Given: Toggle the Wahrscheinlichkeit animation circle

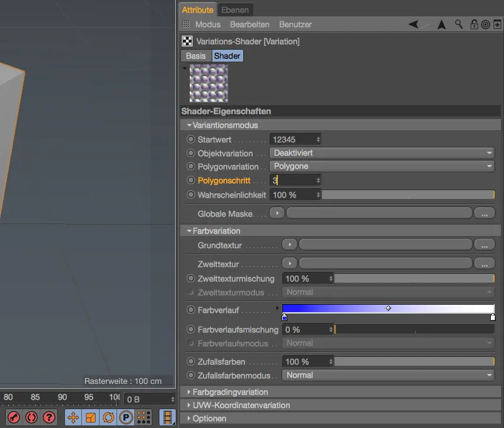Looking at the screenshot, I should click(191, 194).
